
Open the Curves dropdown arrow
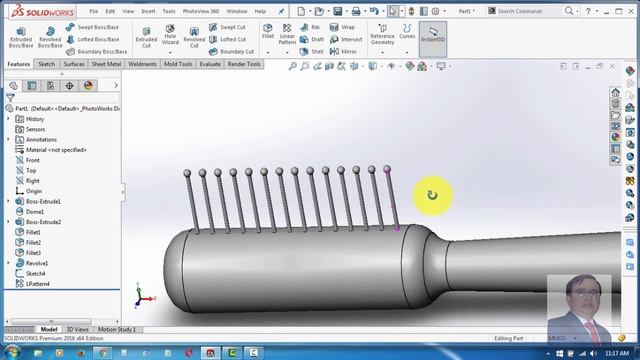coord(407,53)
